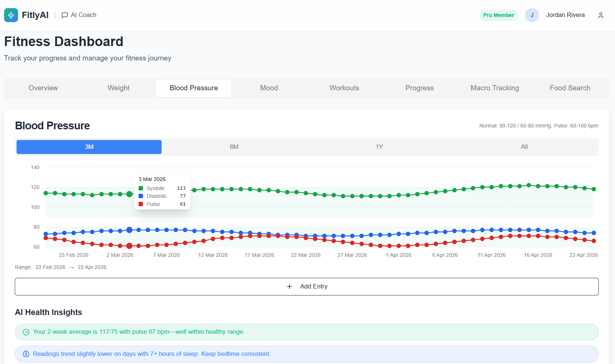The height and width of the screenshot is (364, 615).
Task: Open the AI Coach chat icon
Action: (x=65, y=15)
